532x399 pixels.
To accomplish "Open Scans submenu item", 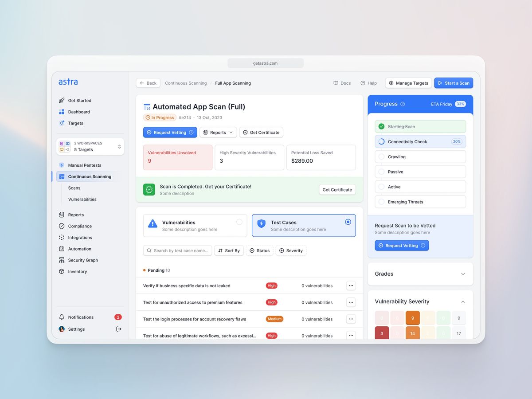I will click(x=74, y=188).
